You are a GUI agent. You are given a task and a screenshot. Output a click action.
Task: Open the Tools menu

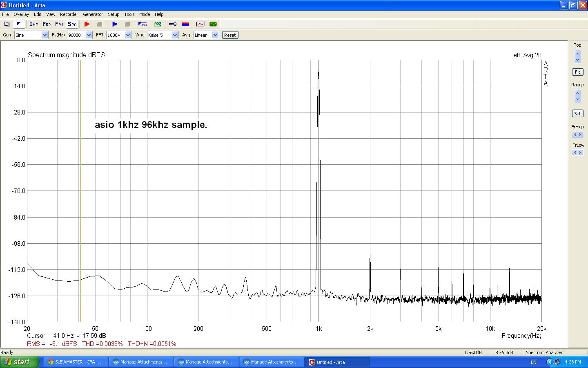click(129, 14)
